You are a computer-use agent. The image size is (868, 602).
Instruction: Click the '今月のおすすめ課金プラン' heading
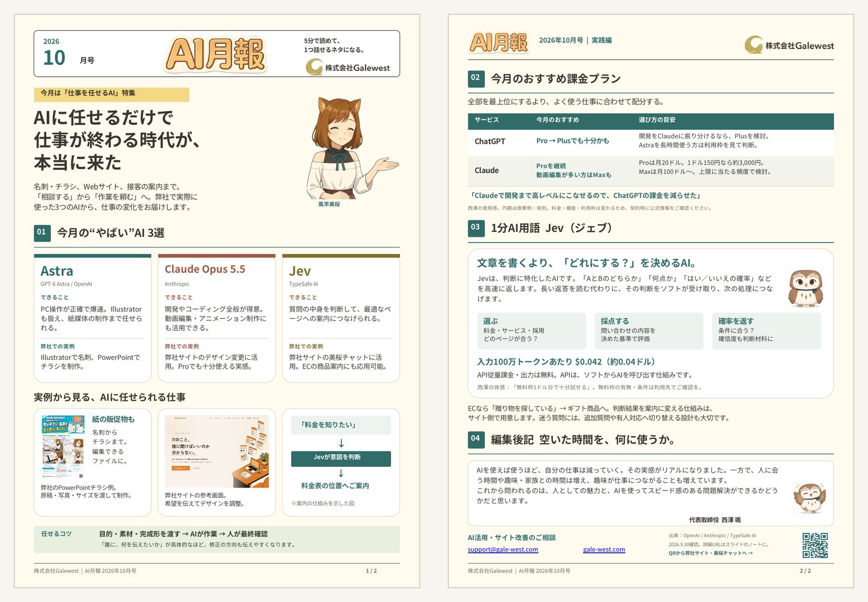(556, 79)
